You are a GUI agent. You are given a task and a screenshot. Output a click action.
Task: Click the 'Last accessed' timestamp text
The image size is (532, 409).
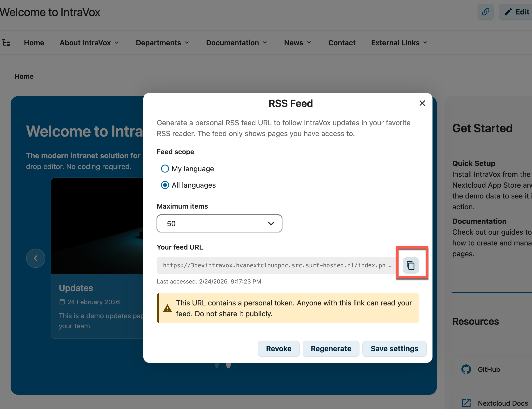click(x=209, y=281)
